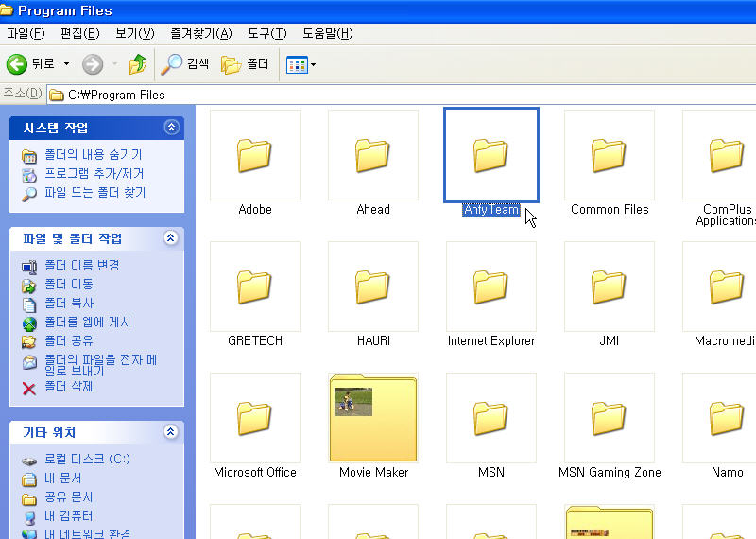Screen dimensions: 756x539
Task: Click 폴더 이름 변경 link
Action: [82, 265]
